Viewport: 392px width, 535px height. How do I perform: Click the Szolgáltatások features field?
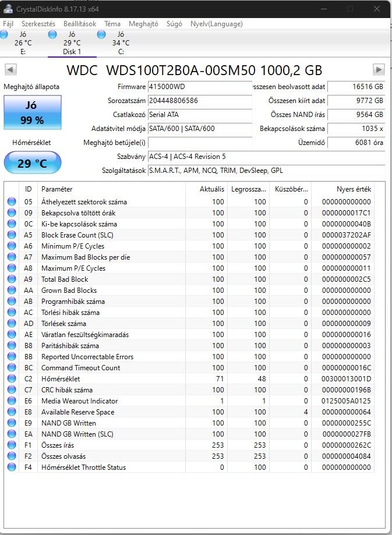point(266,171)
